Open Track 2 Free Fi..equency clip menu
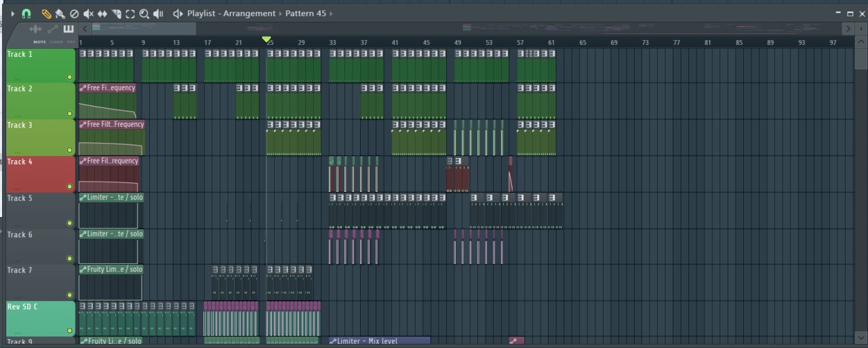 pos(83,88)
